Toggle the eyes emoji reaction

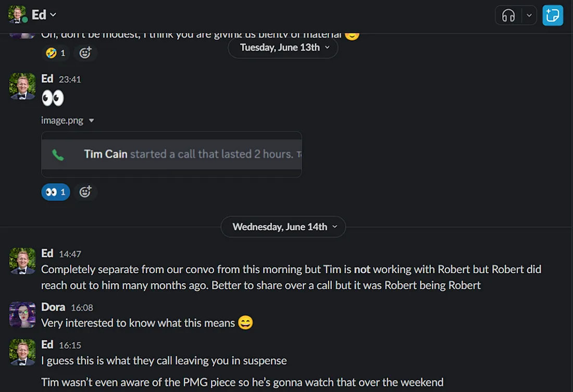tap(56, 192)
